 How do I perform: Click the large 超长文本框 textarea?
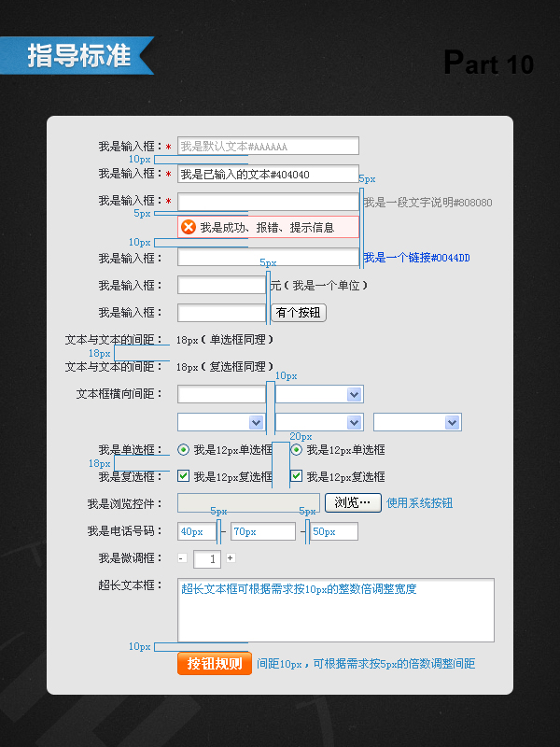336,611
